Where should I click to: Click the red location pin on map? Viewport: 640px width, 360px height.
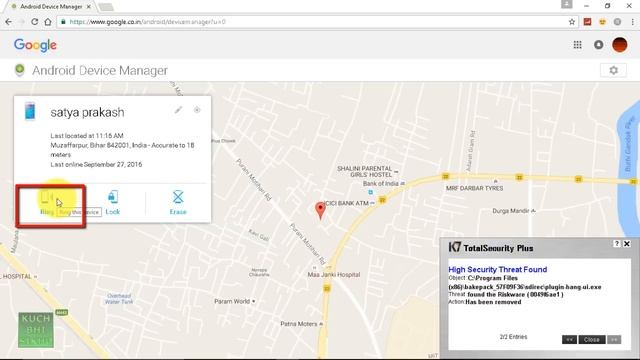pyautogui.click(x=320, y=211)
